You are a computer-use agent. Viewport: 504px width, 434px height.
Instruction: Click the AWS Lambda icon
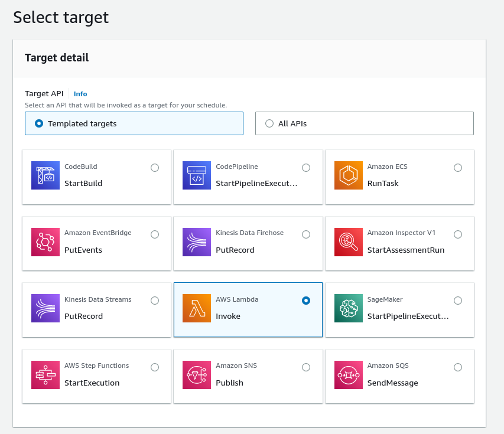[x=197, y=308]
